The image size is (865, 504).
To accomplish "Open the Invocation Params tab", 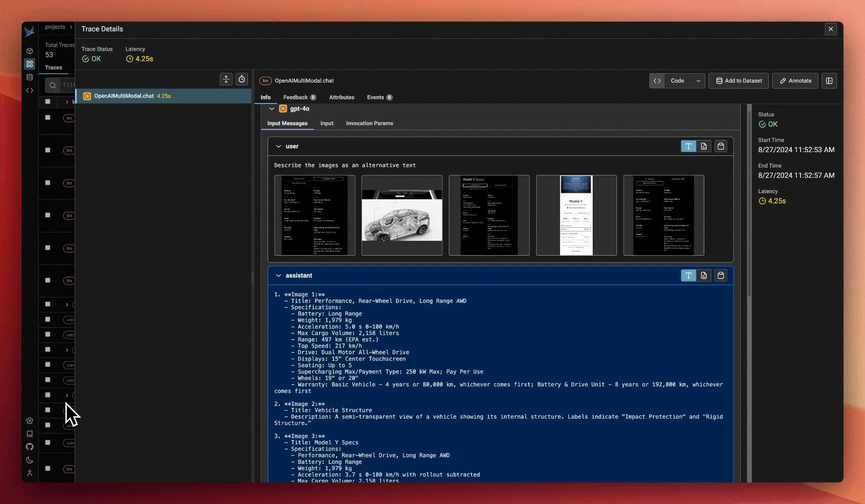I will click(369, 124).
